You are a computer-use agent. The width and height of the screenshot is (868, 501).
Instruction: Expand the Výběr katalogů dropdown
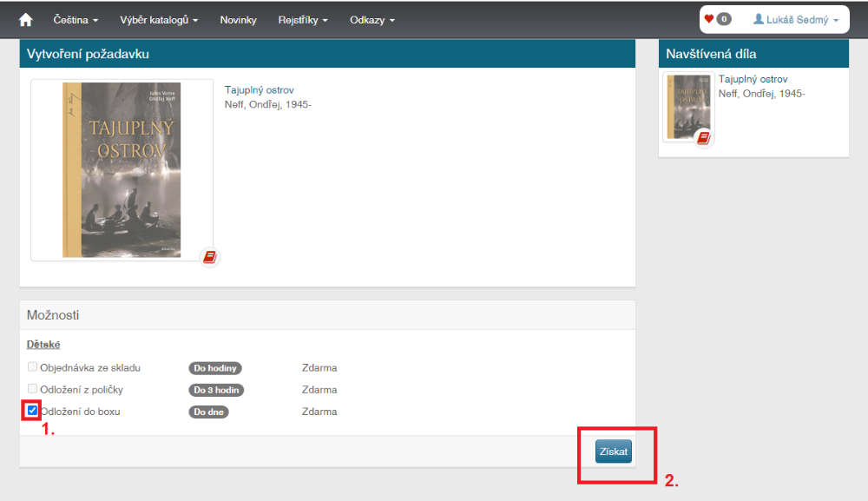pyautogui.click(x=159, y=20)
